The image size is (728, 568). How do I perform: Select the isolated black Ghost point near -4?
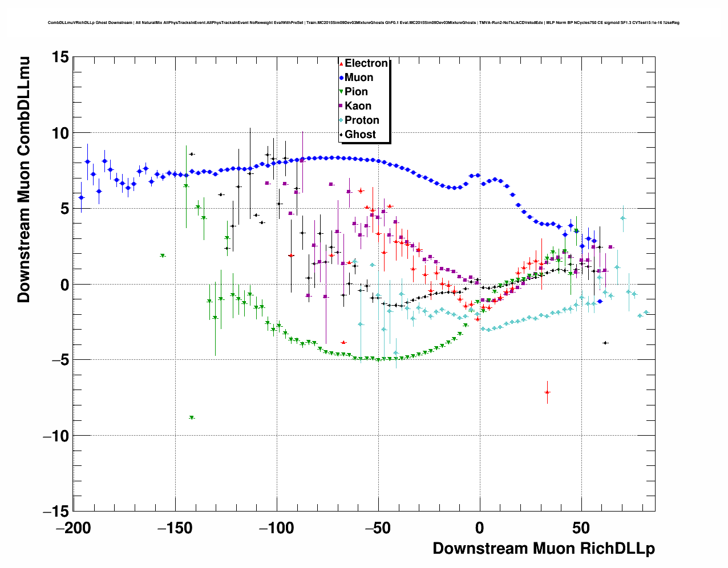click(x=605, y=343)
